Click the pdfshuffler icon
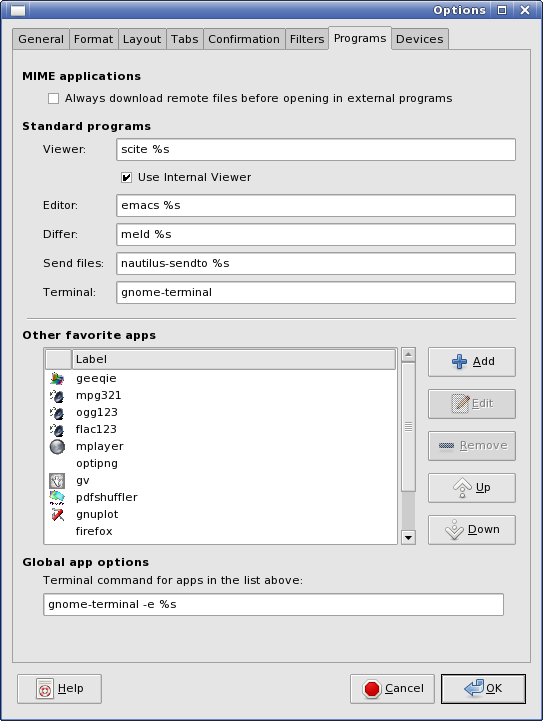The image size is (543, 721). point(57,498)
